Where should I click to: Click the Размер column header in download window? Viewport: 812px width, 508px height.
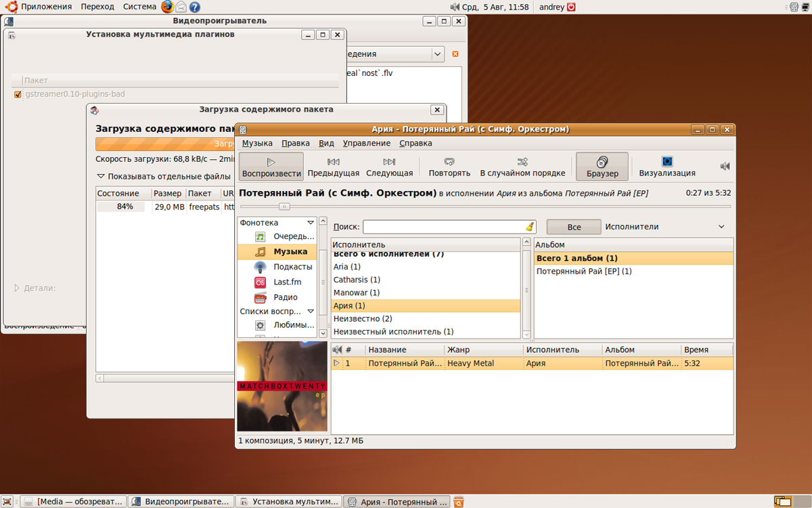167,193
